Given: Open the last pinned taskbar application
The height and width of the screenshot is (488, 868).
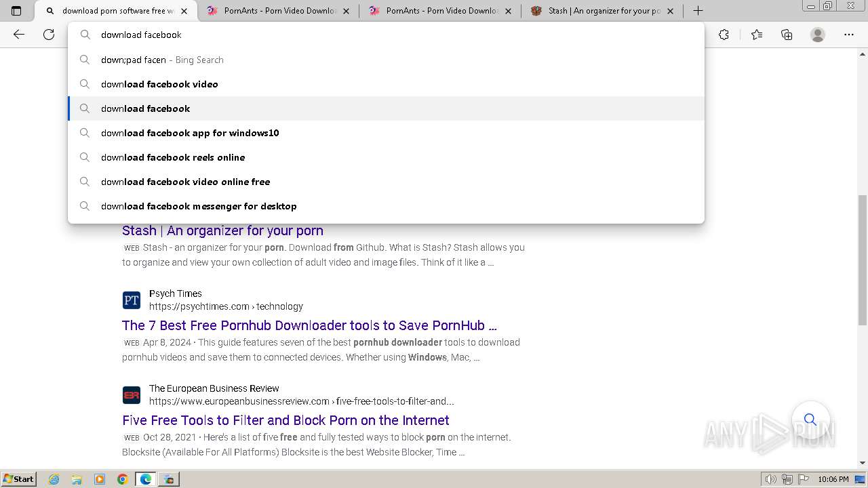Looking at the screenshot, I should click(169, 479).
